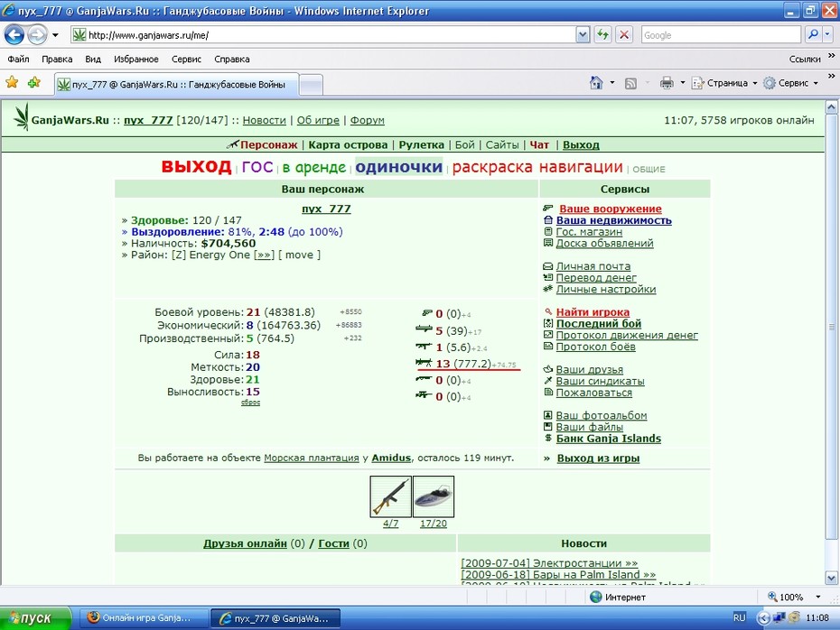
Task: Click the Refresh page icon
Action: pos(602,35)
